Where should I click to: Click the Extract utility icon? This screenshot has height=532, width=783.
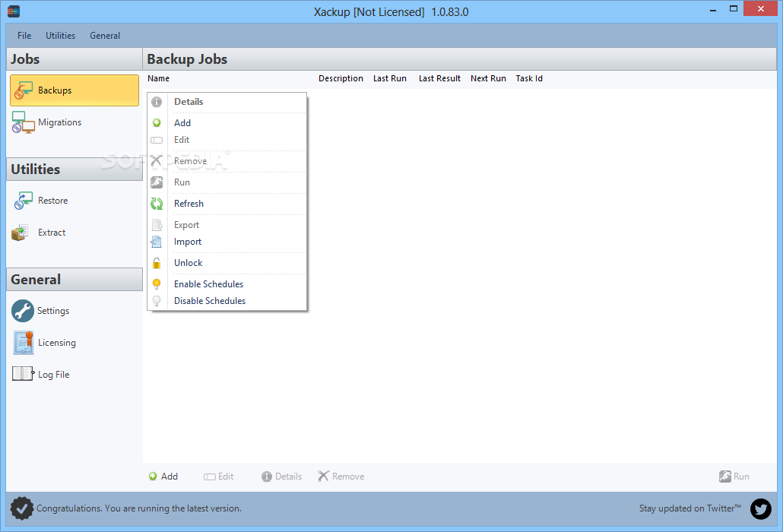(20, 233)
